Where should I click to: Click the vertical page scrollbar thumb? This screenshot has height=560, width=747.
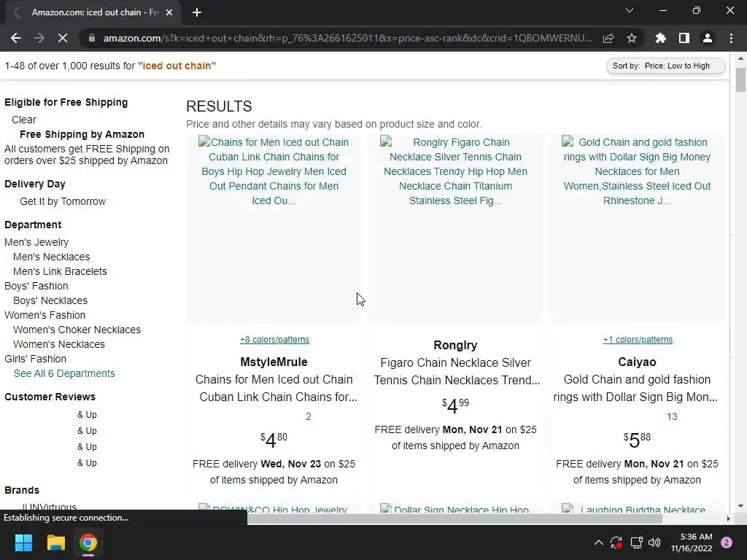point(740,79)
